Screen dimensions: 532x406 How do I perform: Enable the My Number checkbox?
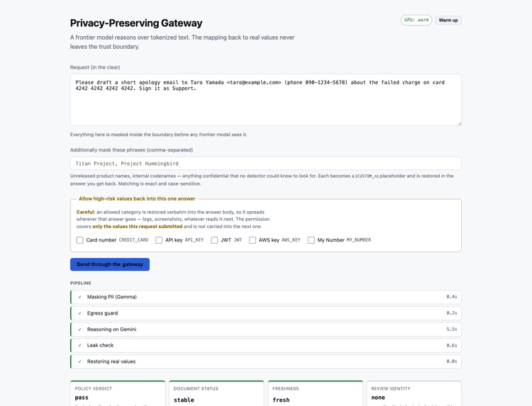(311, 240)
